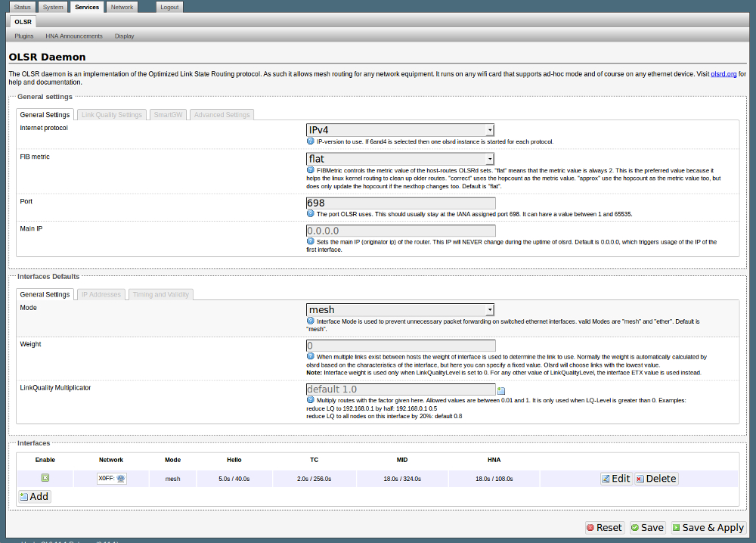Click into the Port input field

coord(400,203)
